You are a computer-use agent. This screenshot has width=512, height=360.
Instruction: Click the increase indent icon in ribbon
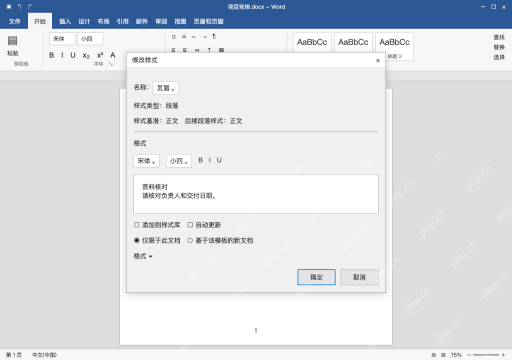(x=204, y=37)
